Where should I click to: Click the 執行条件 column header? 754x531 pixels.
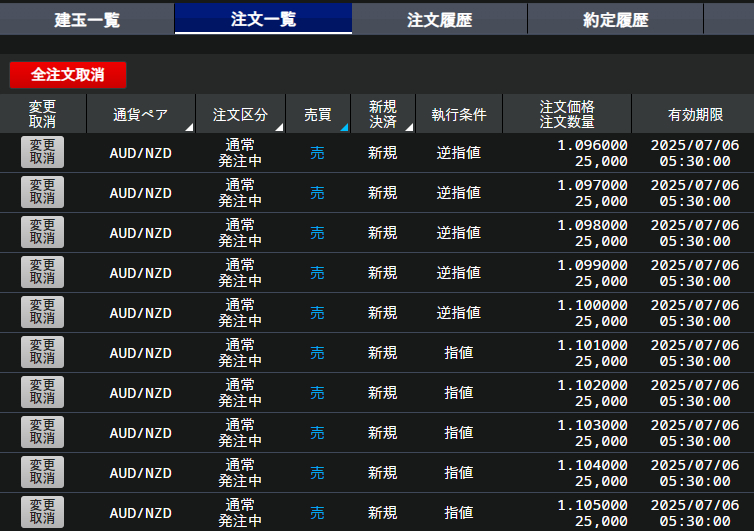click(x=459, y=114)
